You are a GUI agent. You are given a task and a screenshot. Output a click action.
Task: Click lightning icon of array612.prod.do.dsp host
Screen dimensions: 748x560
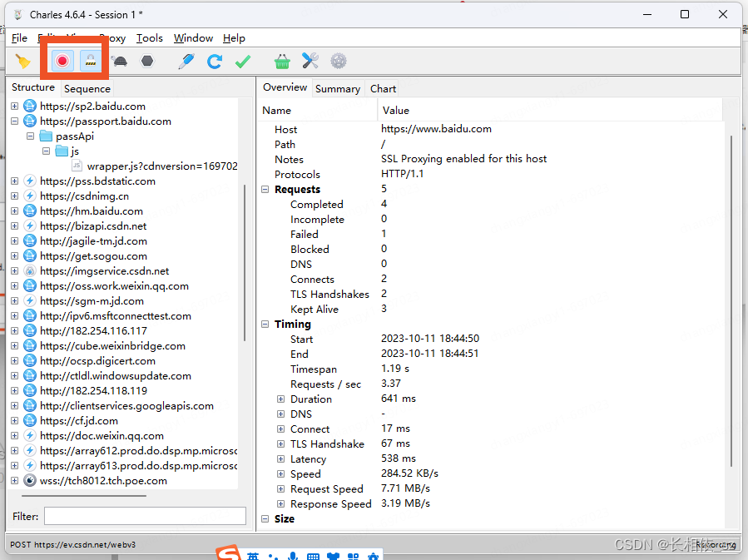click(30, 450)
